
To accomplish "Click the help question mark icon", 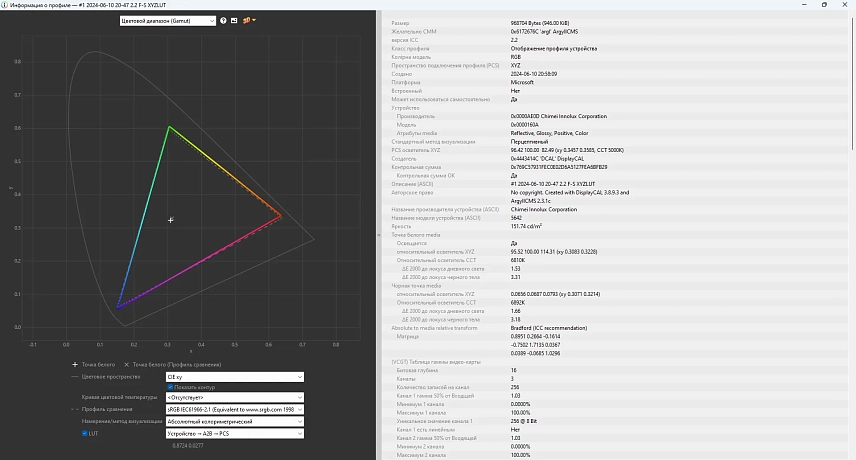I will [223, 20].
